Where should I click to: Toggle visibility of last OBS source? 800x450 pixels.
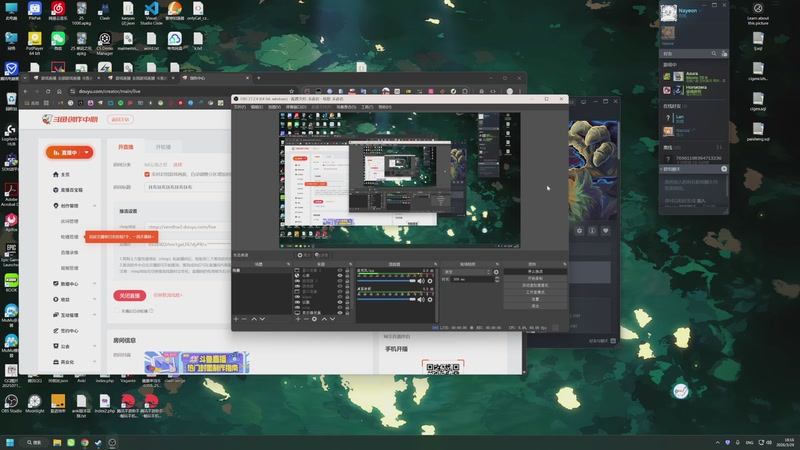coord(340,313)
